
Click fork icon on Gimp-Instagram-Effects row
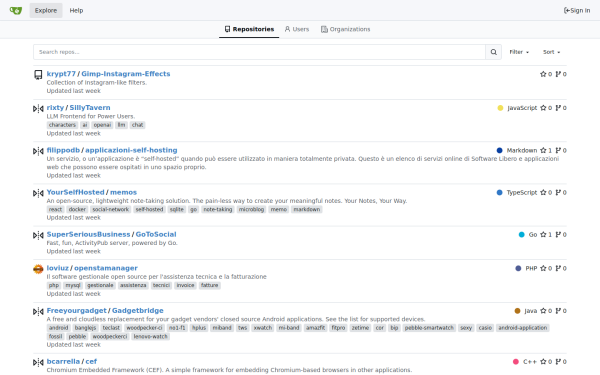tap(558, 74)
